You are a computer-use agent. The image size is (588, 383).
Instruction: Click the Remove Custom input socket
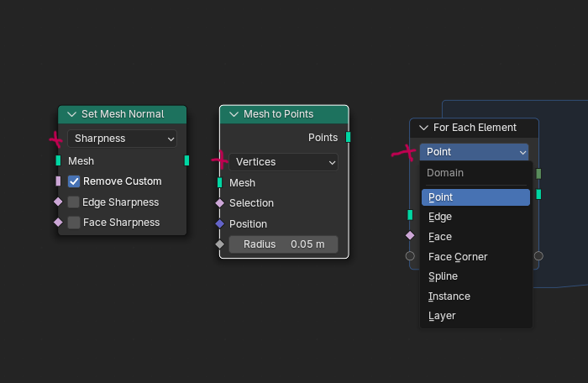pos(58,181)
